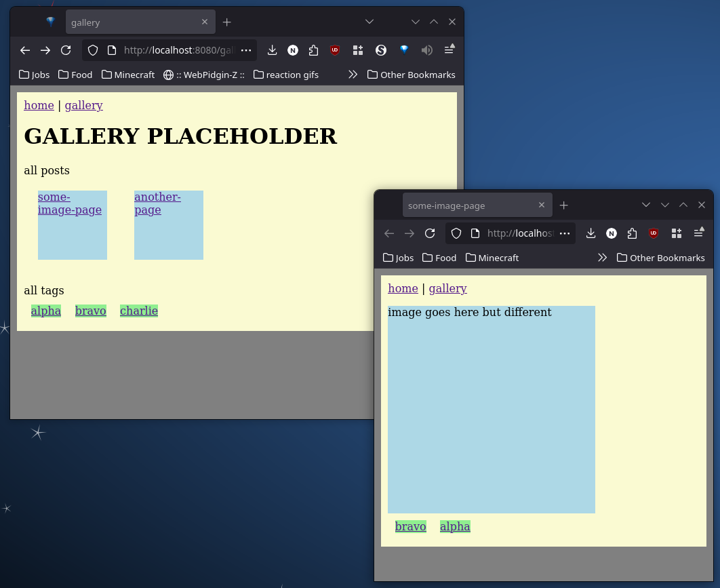Open the some-image-page window application menu
Screen dimensions: 720x588
[x=698, y=233]
